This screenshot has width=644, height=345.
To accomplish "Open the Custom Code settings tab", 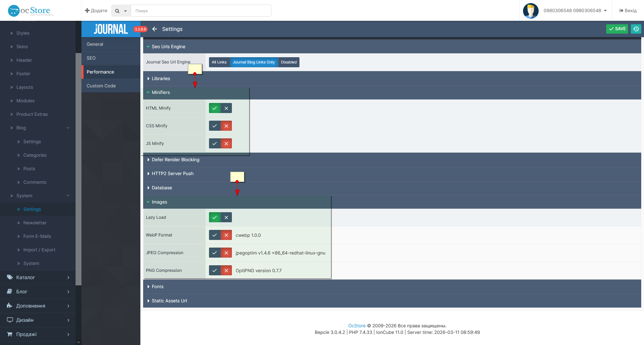I will (x=111, y=86).
